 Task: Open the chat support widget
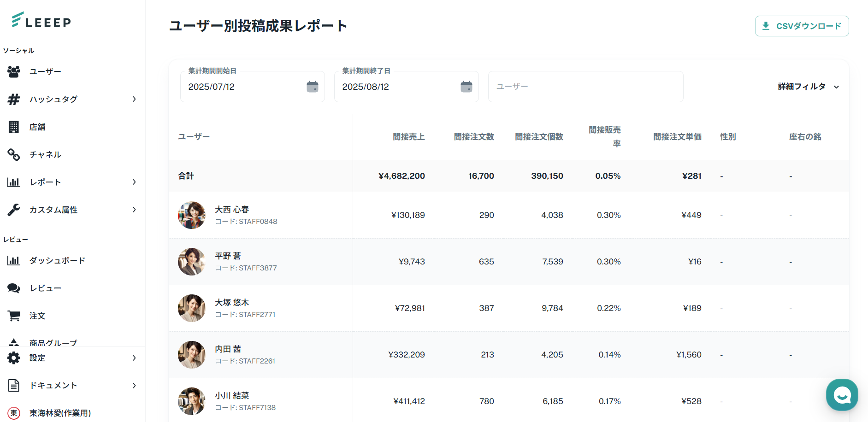[x=842, y=394]
